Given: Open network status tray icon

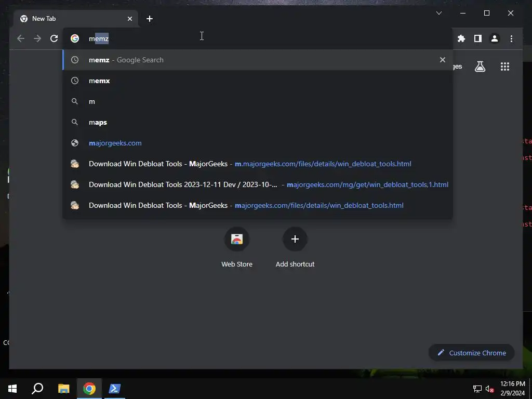Looking at the screenshot, I should pyautogui.click(x=477, y=389).
